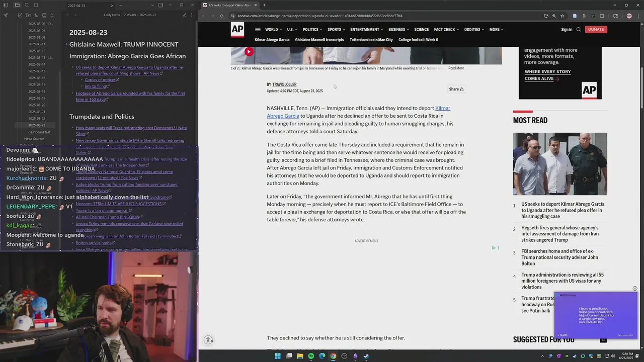Viewport: 644px width, 362px height.
Task: Open Texas redistricting Nate Silver link
Action: point(131,131)
